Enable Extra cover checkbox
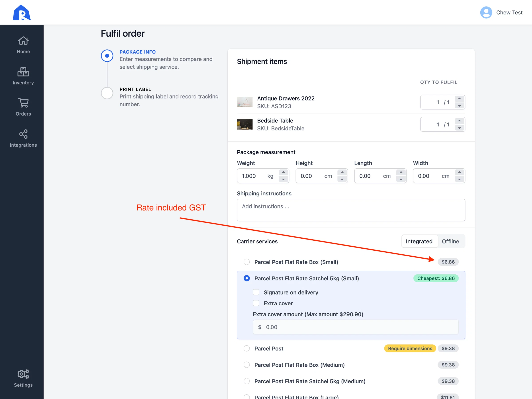The image size is (532, 399). point(256,303)
